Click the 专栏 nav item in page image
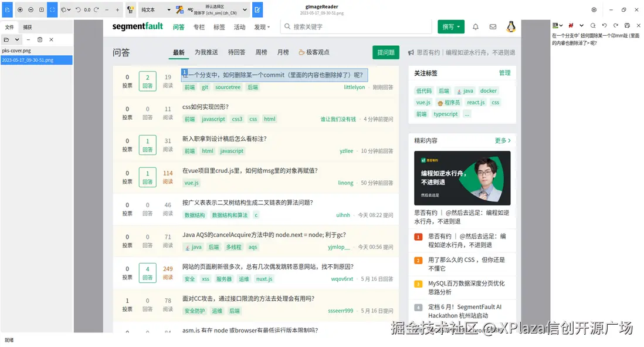 tap(199, 27)
